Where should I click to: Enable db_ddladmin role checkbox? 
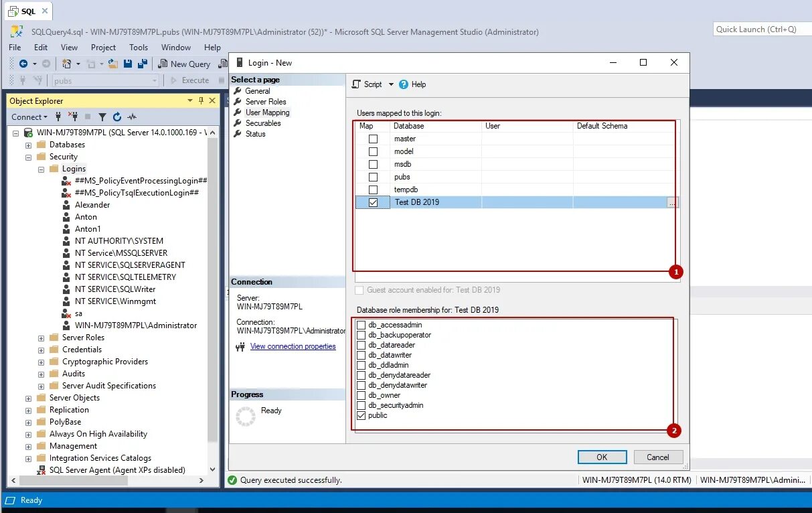pos(361,366)
